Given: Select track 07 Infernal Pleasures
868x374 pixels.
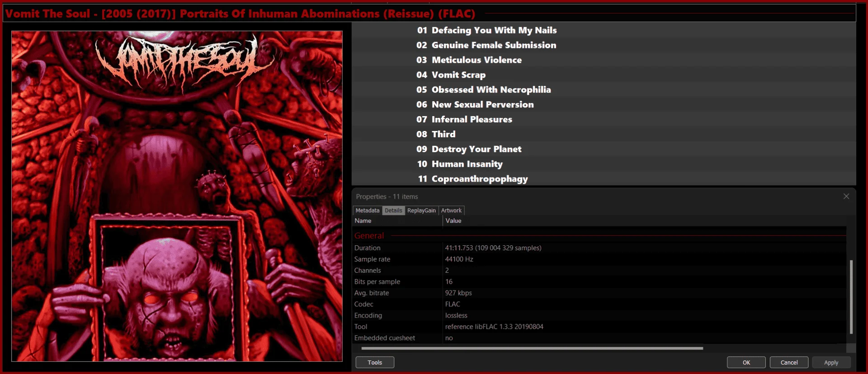Looking at the screenshot, I should pos(604,120).
